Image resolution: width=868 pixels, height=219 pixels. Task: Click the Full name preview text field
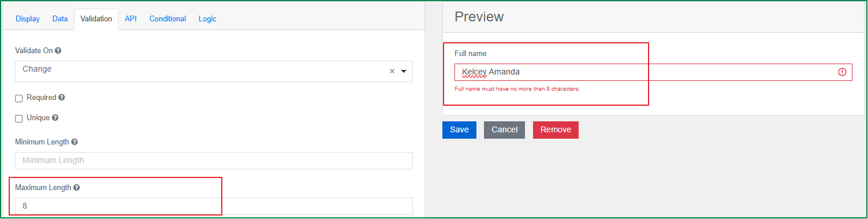(x=653, y=72)
